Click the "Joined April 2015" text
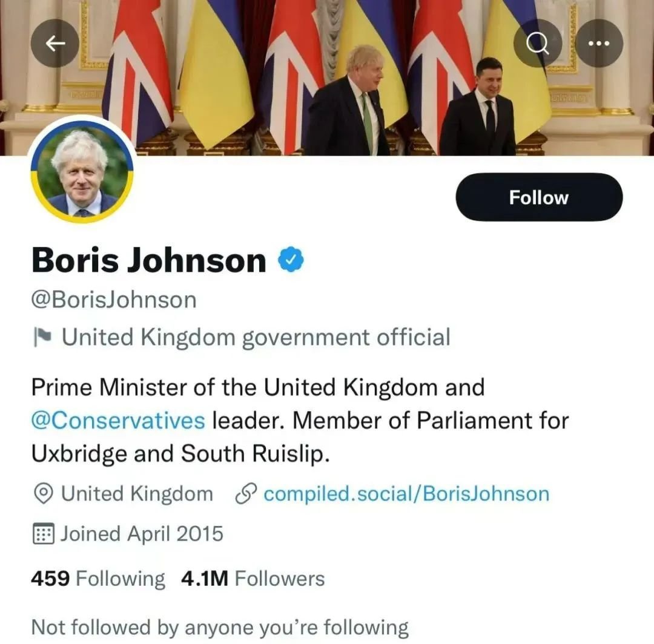Image resolution: width=654 pixels, height=644 pixels. pos(141,533)
